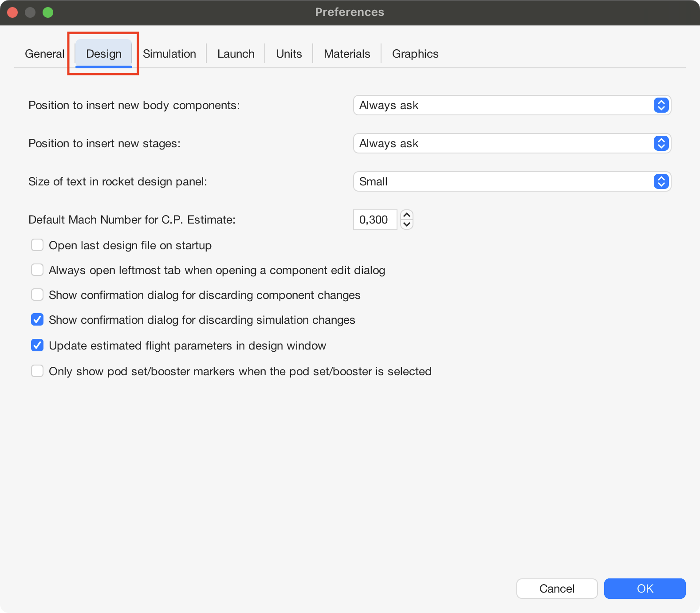This screenshot has width=700, height=613.
Task: Check Always open leftmost tab option
Action: [x=37, y=270]
